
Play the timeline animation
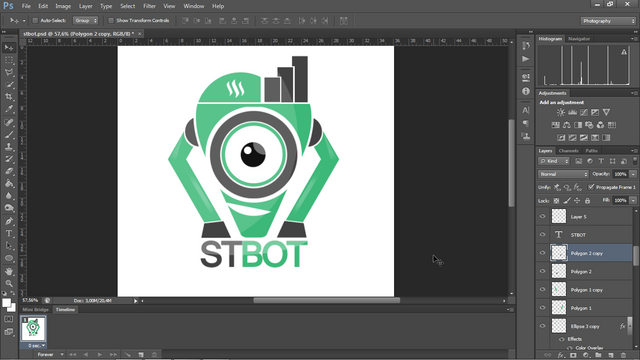tap(100, 355)
